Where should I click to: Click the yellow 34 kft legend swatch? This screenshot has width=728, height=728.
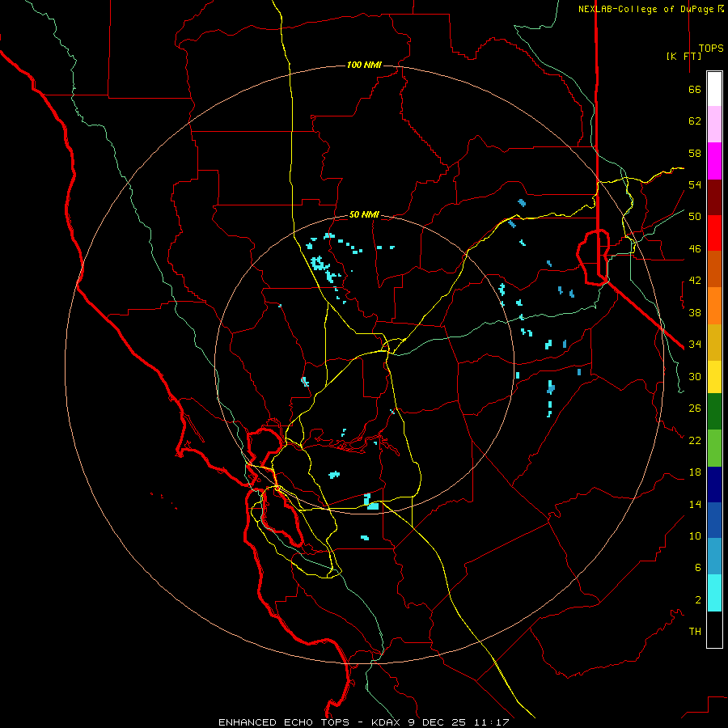coord(714,377)
